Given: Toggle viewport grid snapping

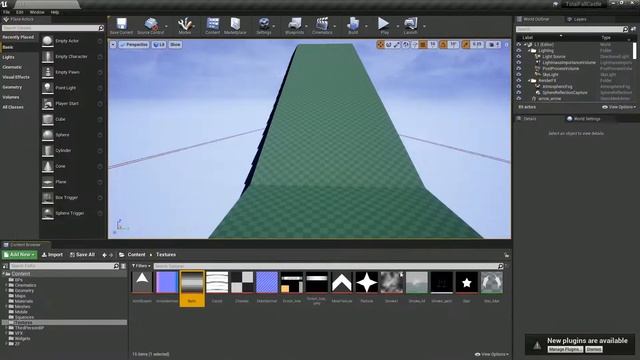Looking at the screenshot, I should click(x=423, y=44).
